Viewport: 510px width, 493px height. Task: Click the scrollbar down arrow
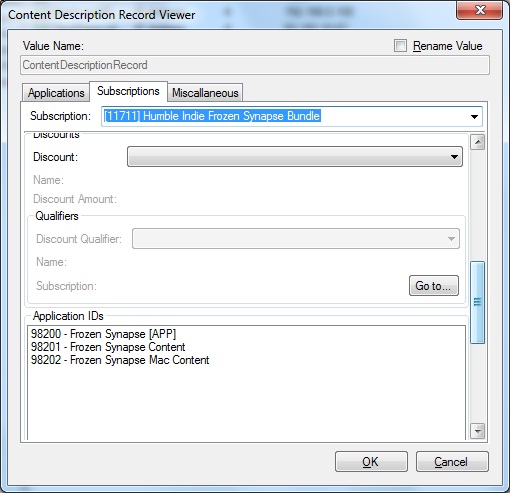tap(477, 431)
